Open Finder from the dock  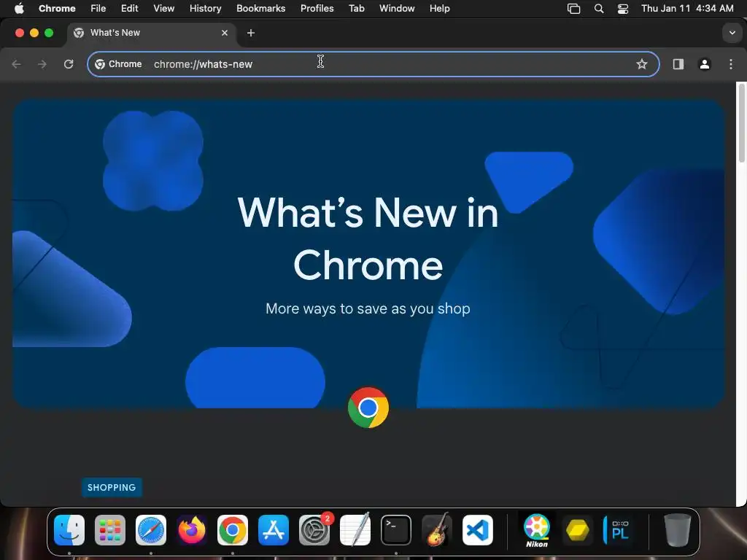[69, 530]
